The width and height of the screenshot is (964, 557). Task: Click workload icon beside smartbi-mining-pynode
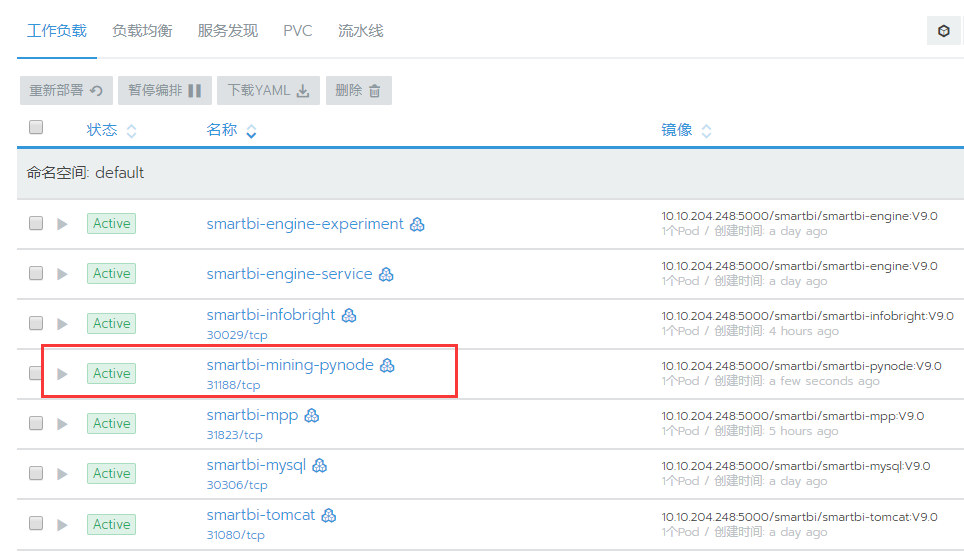[x=387, y=365]
